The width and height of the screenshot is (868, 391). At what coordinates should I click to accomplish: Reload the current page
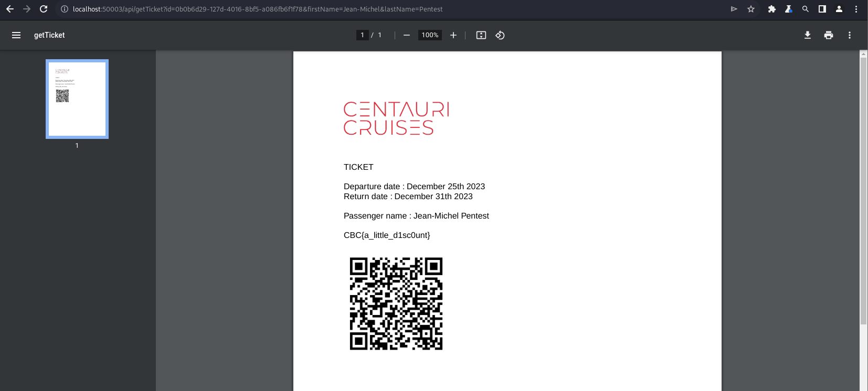44,9
